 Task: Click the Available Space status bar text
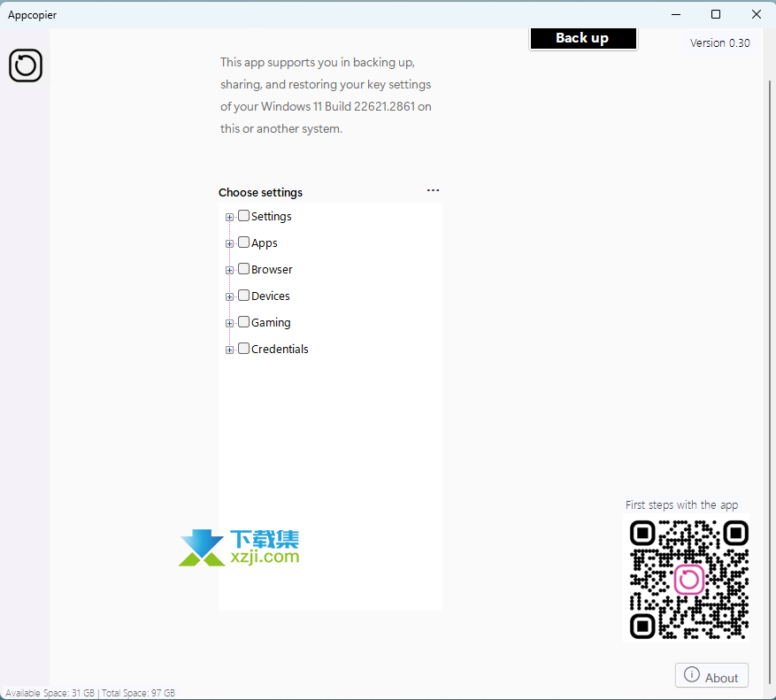pyautogui.click(x=90, y=693)
